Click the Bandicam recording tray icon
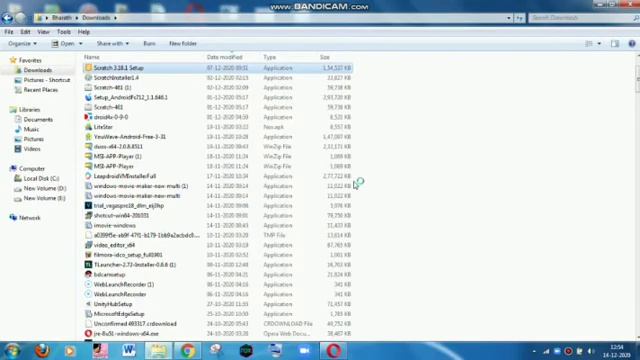The image size is (640, 360). pyautogui.click(x=568, y=351)
